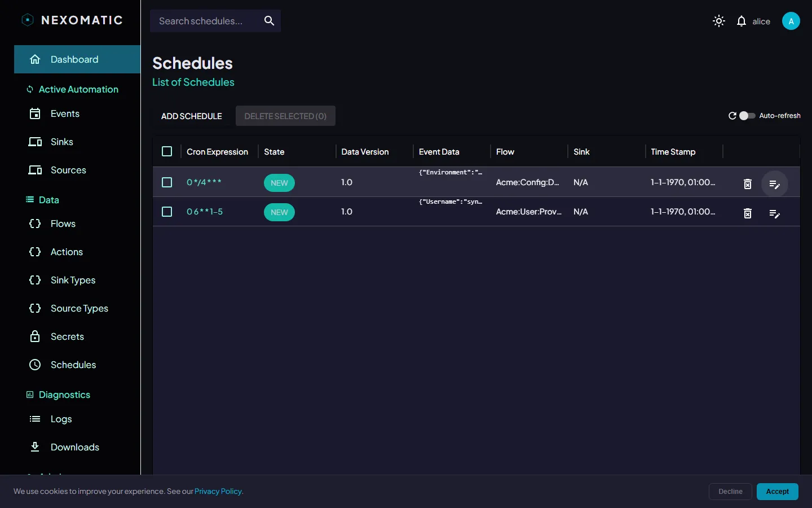
Task: Click the Dashboard home icon
Action: click(35, 59)
